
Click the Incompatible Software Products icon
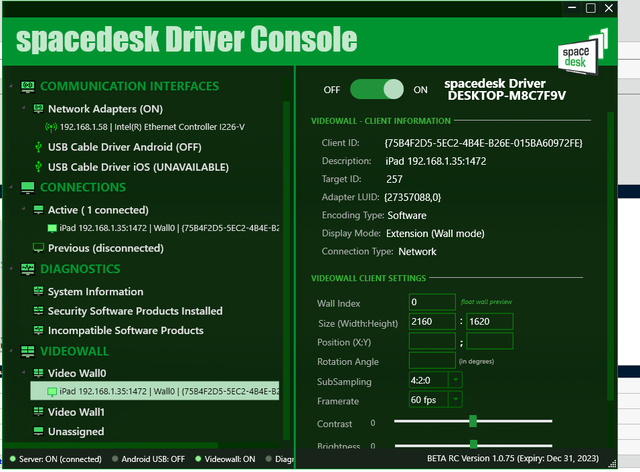click(x=38, y=330)
